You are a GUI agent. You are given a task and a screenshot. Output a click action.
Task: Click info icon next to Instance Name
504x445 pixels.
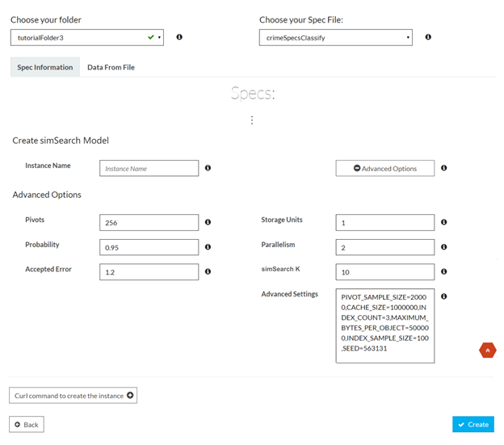click(x=208, y=168)
